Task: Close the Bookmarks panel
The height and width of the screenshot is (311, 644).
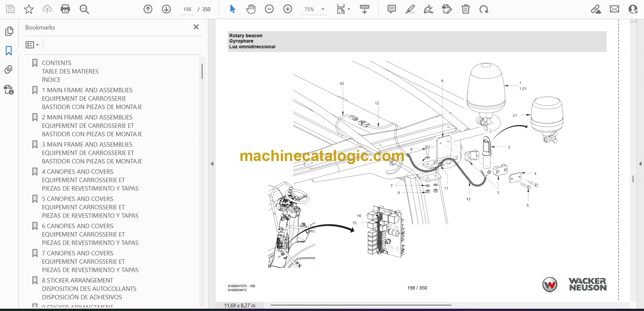Action: pos(196,27)
